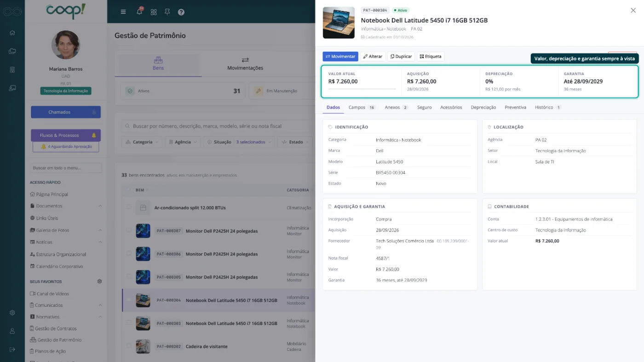644x362 pixels.
Task: Switch to the Movimentações tab behind panel
Action: click(245, 64)
